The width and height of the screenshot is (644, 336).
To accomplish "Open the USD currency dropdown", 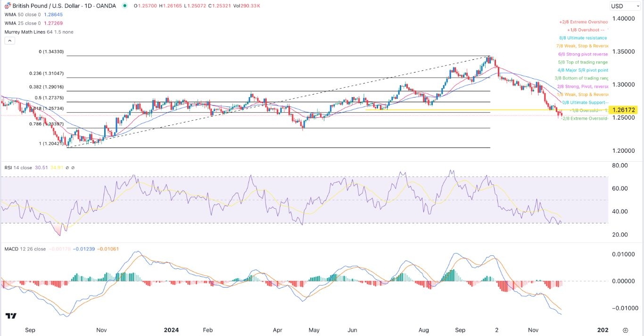I will 625,6.
